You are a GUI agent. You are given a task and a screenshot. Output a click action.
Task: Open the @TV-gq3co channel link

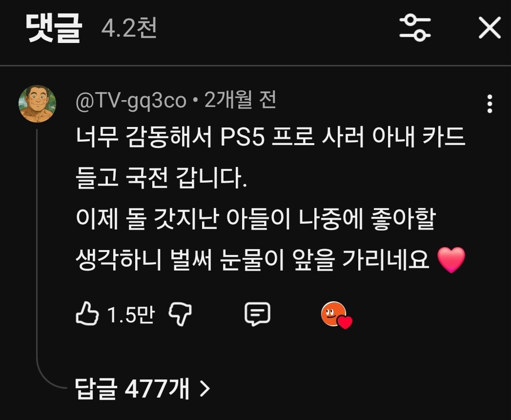pos(131,101)
